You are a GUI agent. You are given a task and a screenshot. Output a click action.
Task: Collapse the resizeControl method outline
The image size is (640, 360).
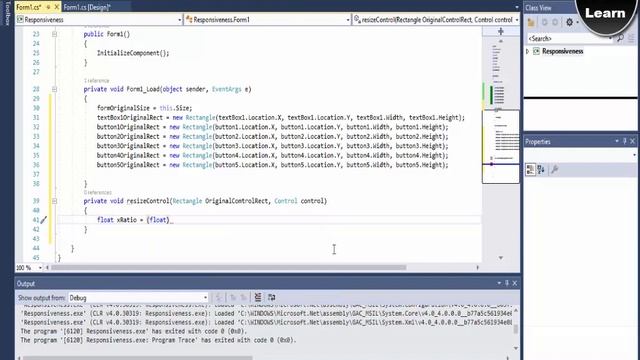point(54,201)
